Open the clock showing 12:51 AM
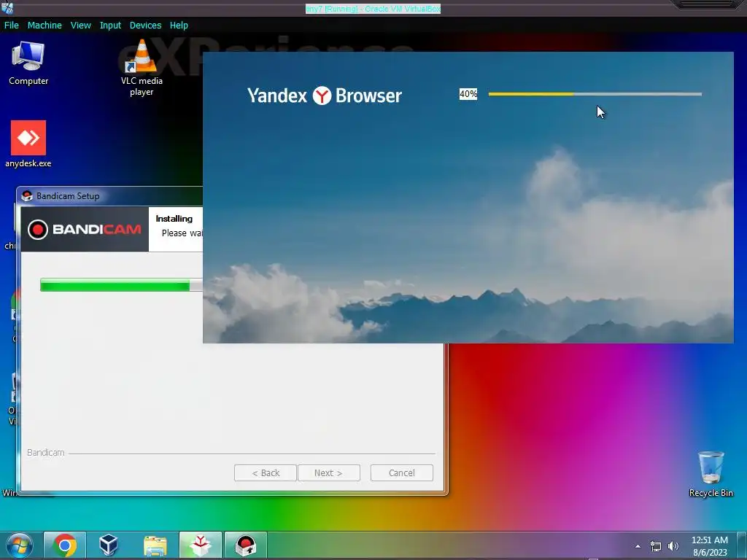Viewport: 747px width, 560px height. [x=710, y=546]
